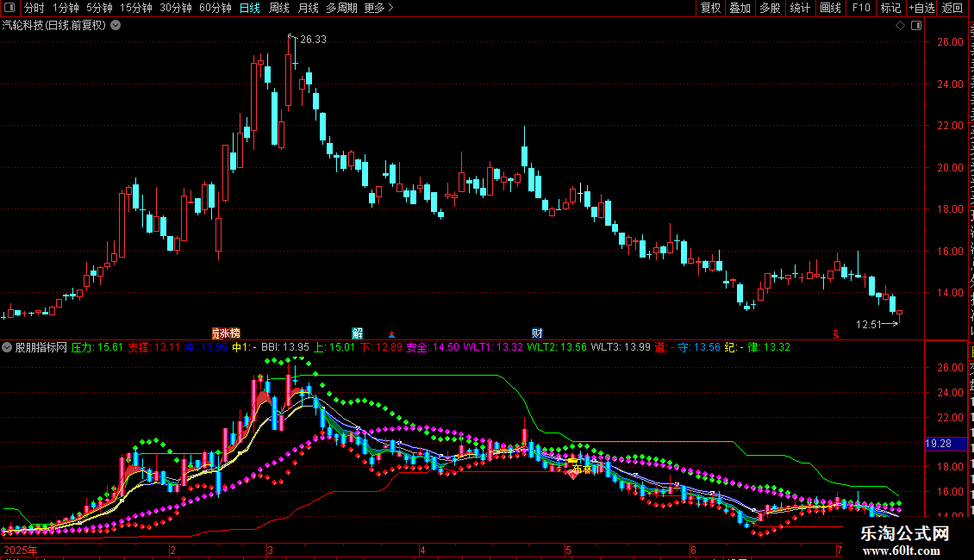974x560 pixels.
Task: Click the 压力: 15.61 indicator value
Action: (x=97, y=348)
